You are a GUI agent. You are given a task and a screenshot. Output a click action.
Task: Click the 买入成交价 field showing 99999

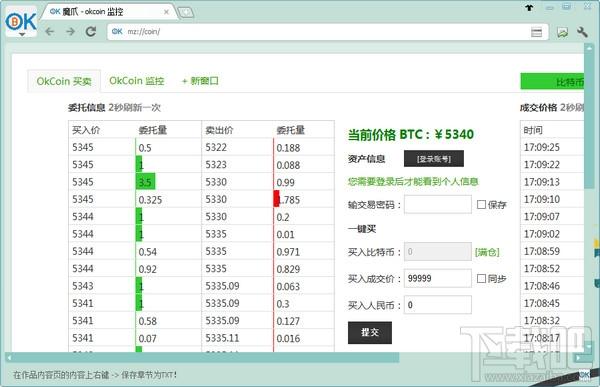pos(438,278)
